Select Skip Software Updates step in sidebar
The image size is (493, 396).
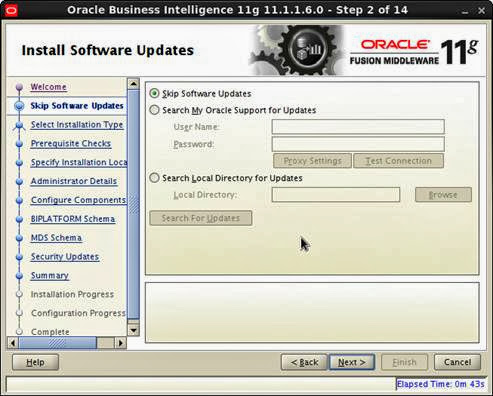point(77,106)
